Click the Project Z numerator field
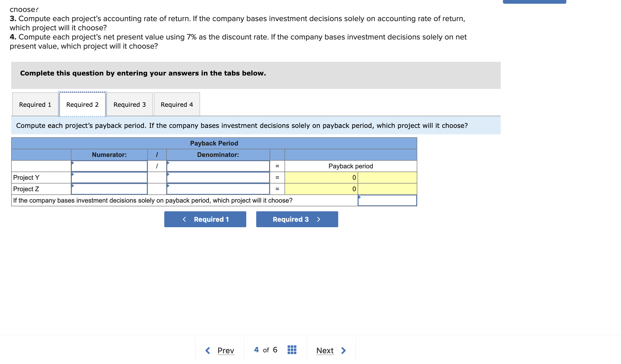Viewport: 621px width, 364px height. [109, 189]
